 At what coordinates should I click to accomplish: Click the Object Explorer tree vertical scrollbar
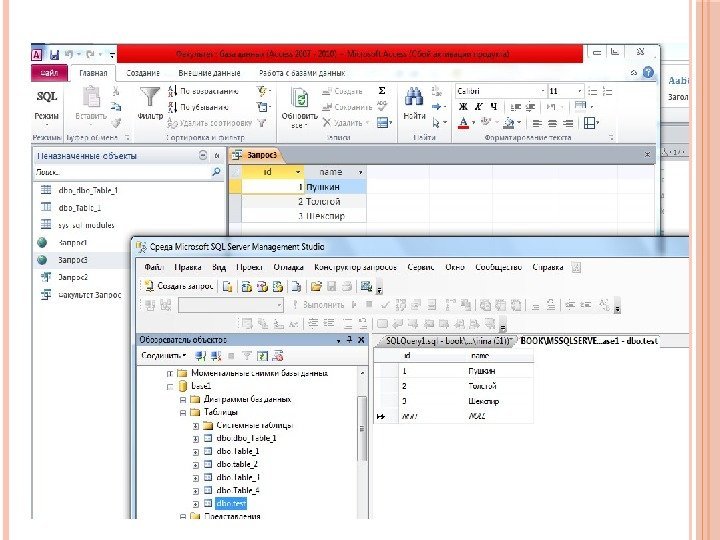tap(362, 430)
